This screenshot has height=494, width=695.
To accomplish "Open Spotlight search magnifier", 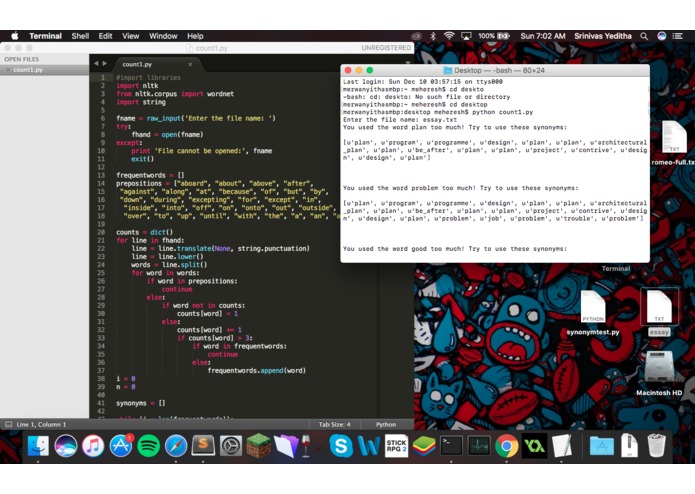I will click(644, 36).
